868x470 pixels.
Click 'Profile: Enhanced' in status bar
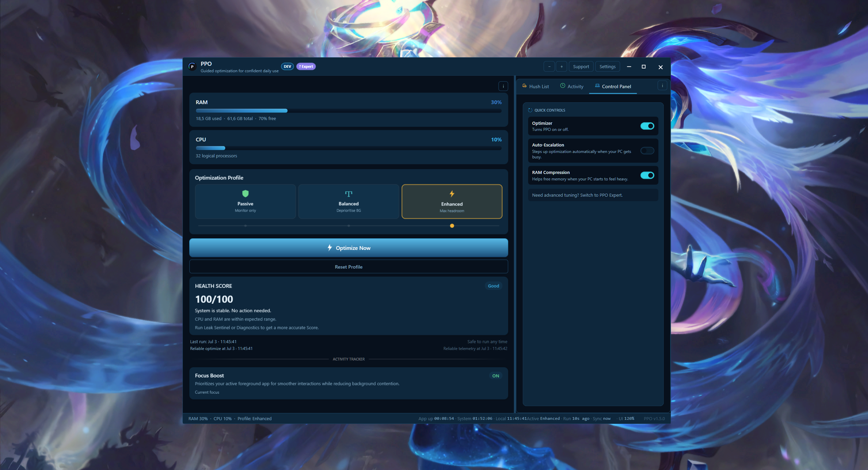[254, 419]
